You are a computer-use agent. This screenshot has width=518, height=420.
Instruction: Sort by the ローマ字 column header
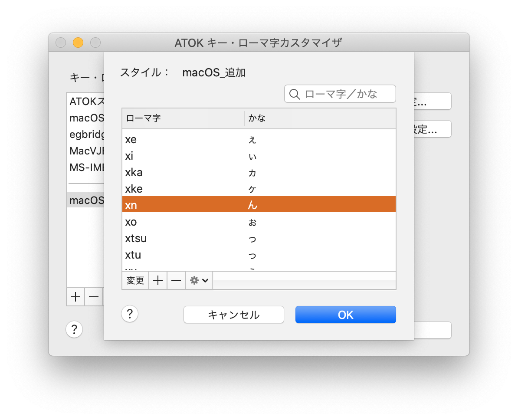coord(183,118)
